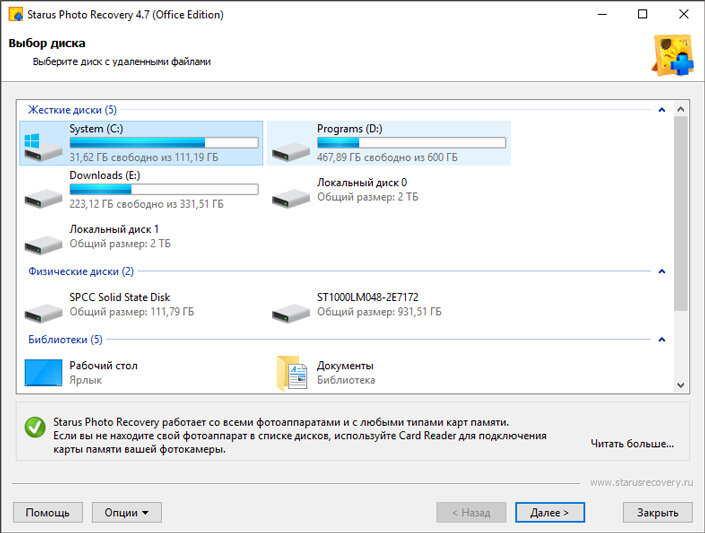Click the System (C:) free space bar
The width and height of the screenshot is (705, 533).
[x=164, y=143]
